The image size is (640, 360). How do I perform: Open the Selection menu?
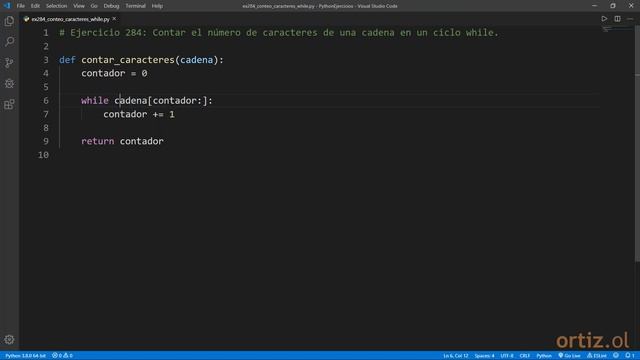(56, 6)
